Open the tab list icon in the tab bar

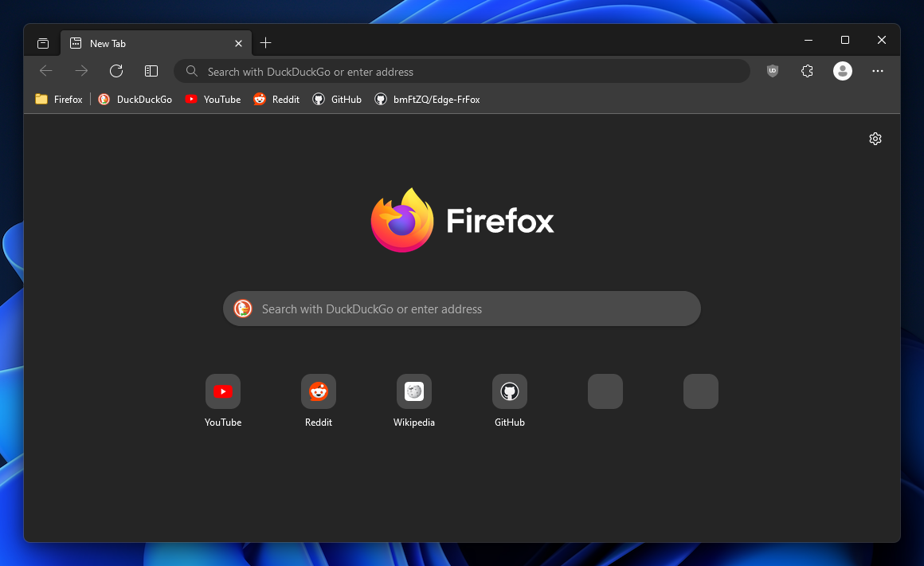point(43,43)
